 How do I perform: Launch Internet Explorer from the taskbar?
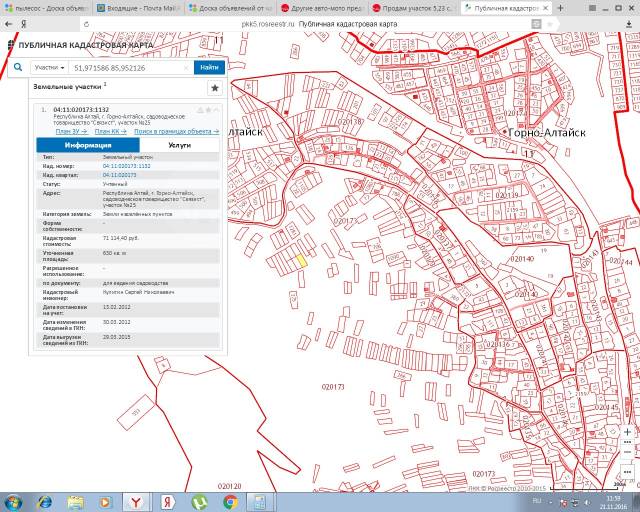pyautogui.click(x=44, y=503)
